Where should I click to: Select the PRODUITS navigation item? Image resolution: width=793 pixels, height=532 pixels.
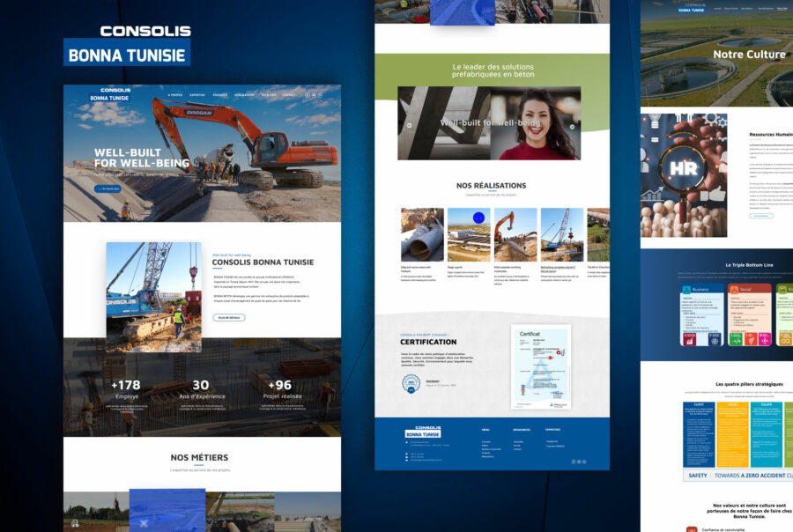tap(220, 94)
